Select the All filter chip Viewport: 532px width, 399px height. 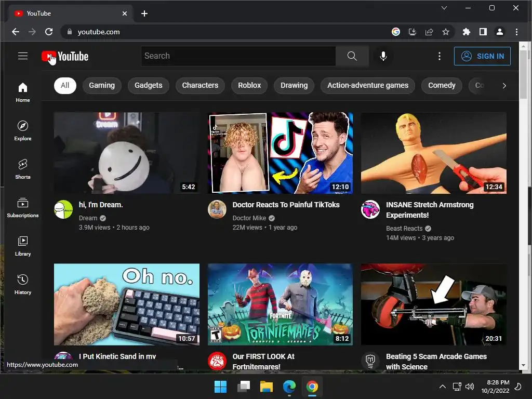65,86
